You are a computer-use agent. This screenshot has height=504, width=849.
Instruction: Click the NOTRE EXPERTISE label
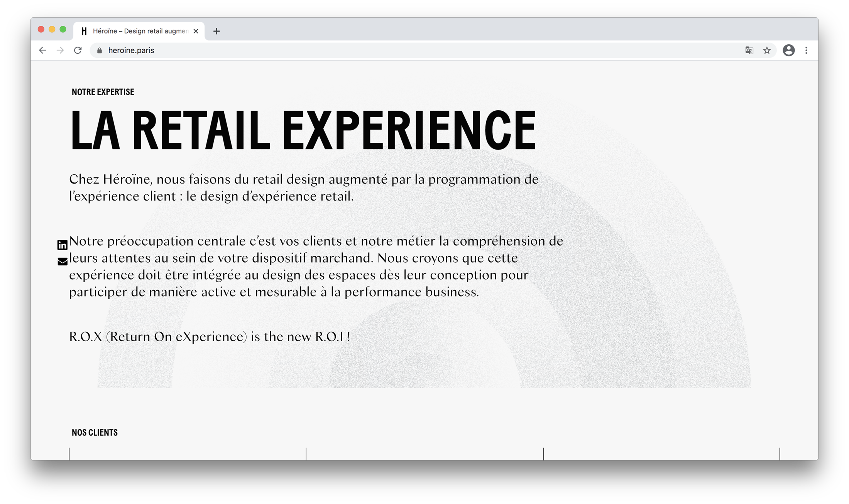[103, 92]
